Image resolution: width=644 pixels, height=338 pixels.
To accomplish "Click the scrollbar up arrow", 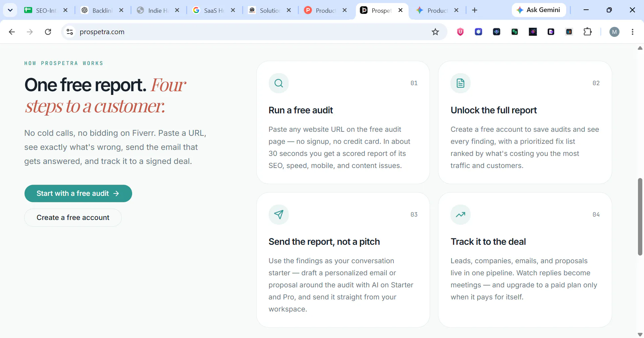I will tap(640, 48).
